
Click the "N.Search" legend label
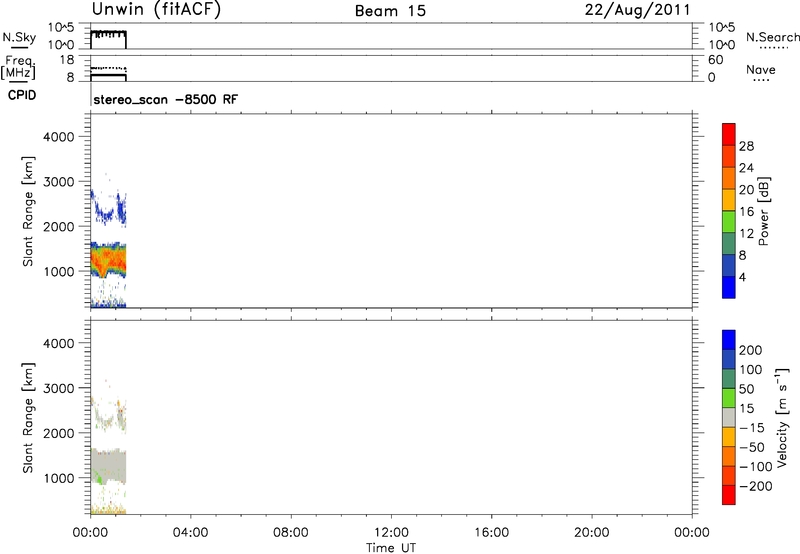click(x=772, y=37)
